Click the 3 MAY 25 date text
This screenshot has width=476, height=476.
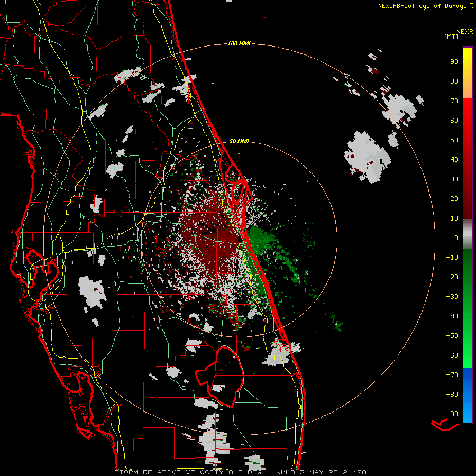click(x=319, y=472)
